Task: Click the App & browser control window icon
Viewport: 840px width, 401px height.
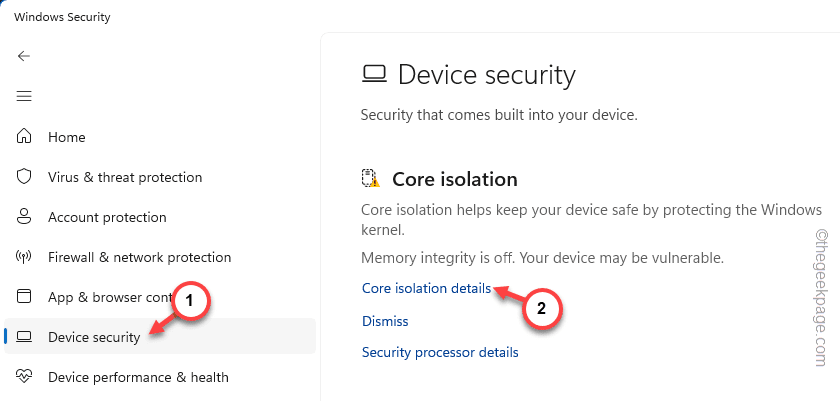Action: tap(24, 297)
